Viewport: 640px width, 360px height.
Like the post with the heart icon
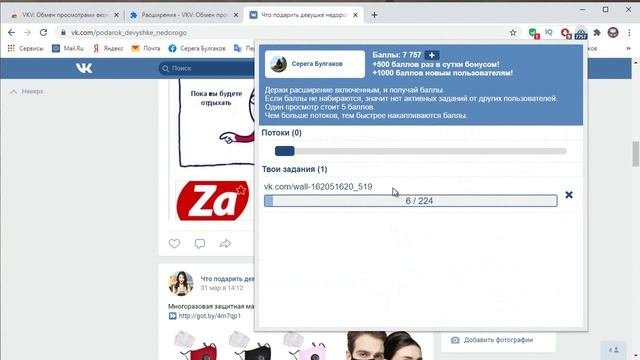click(174, 243)
